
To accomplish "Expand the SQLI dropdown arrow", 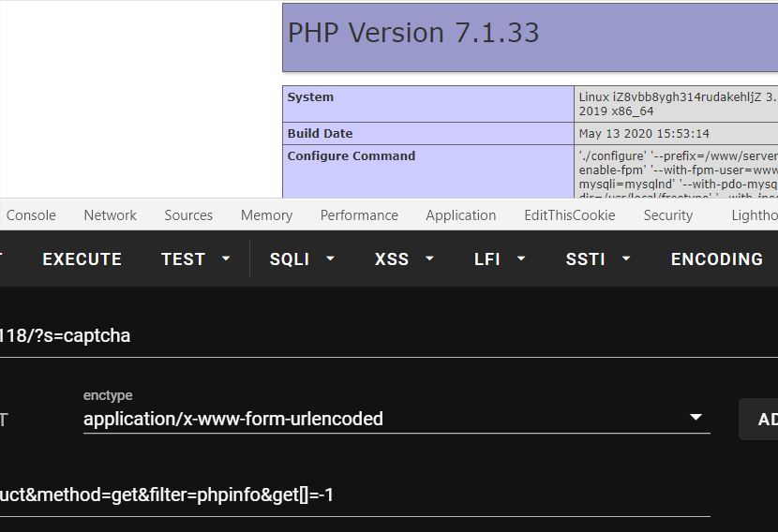I will click(x=331, y=259).
